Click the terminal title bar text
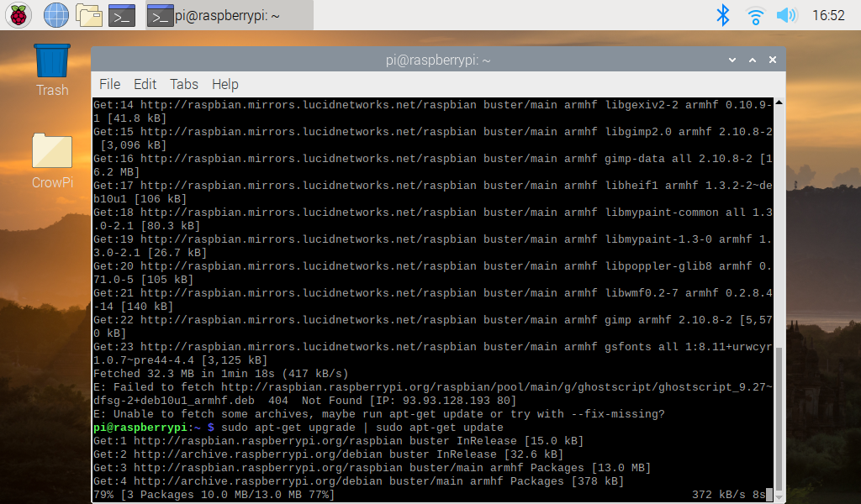Viewport: 861px width, 504px height. (438, 60)
